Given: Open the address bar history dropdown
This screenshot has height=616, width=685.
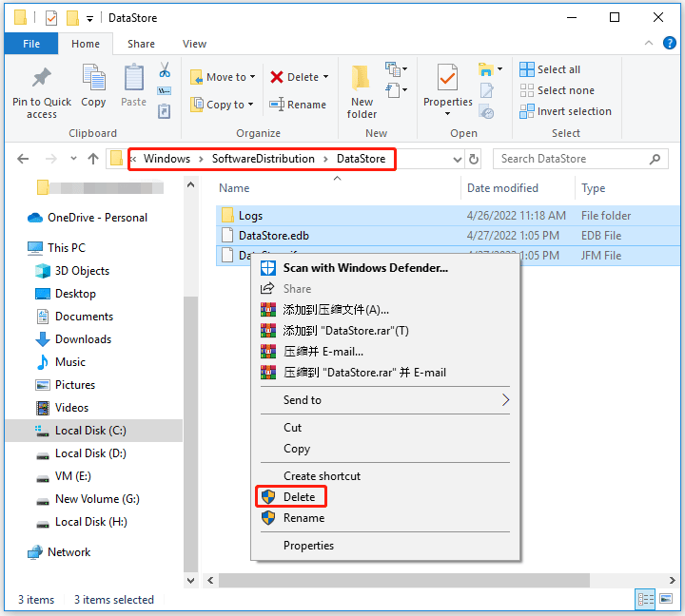Looking at the screenshot, I should click(457, 159).
